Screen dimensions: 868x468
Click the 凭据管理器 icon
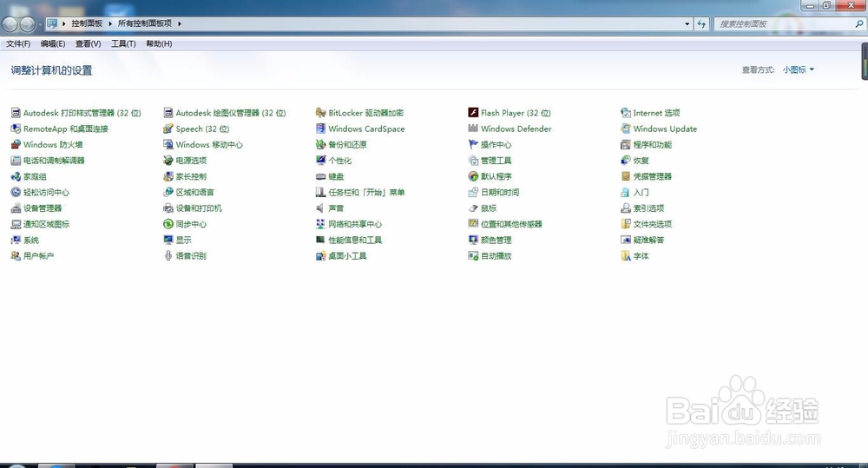point(626,176)
